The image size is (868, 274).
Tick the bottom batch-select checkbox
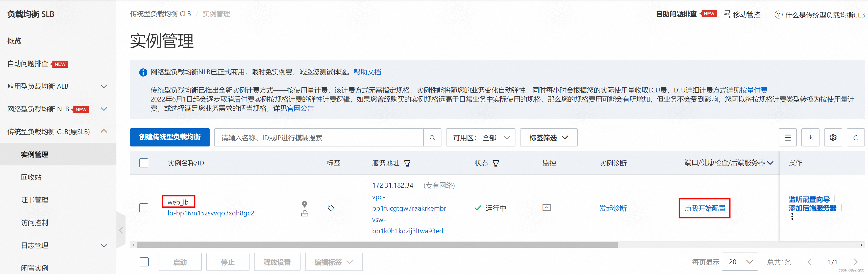click(x=144, y=262)
